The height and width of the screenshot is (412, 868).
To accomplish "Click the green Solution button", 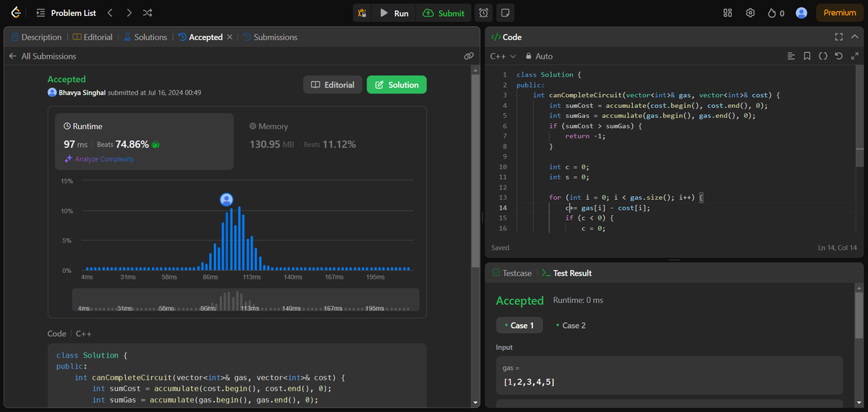I will tap(396, 85).
